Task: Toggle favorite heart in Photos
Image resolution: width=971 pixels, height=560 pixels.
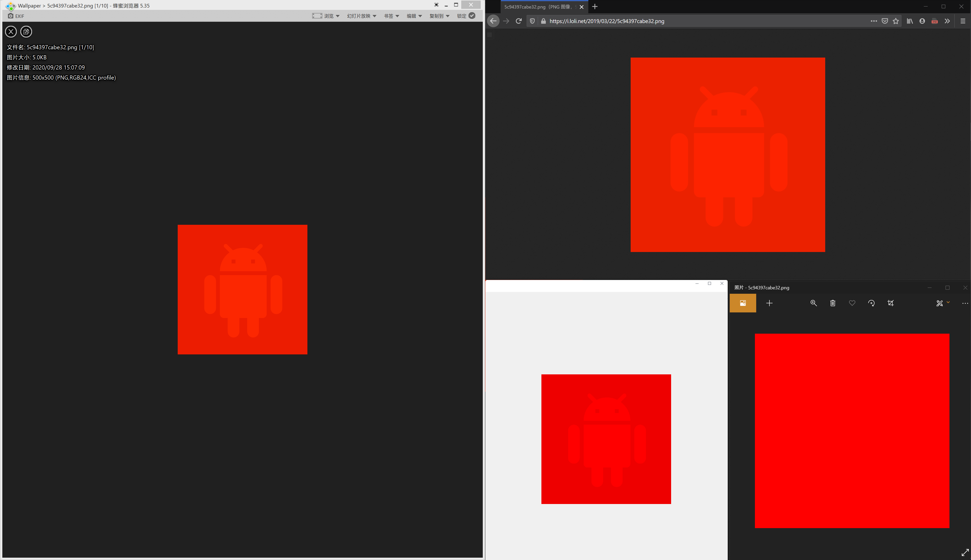Action: 852,303
